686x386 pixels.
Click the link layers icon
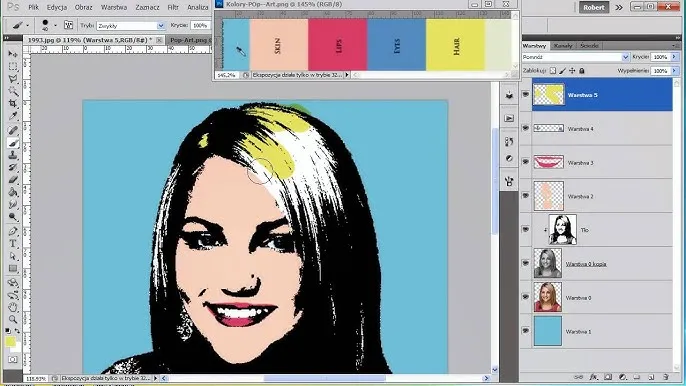(578, 377)
